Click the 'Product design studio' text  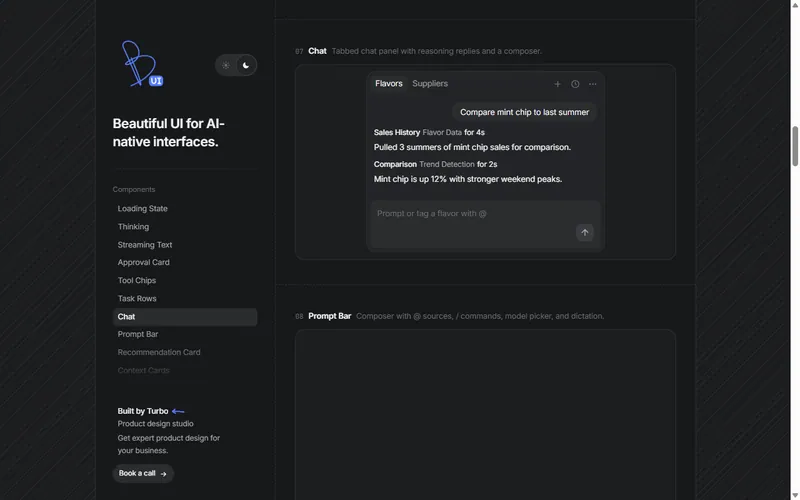tap(155, 424)
